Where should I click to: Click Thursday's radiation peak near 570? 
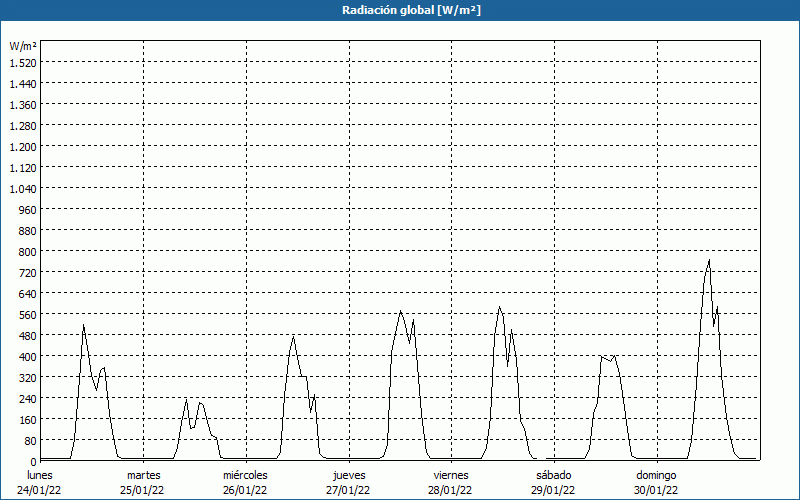click(401, 311)
